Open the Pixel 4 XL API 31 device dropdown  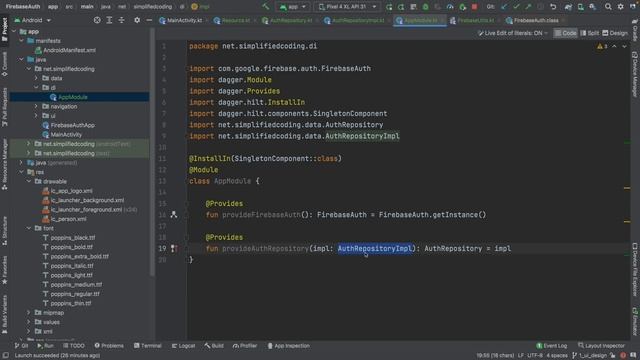click(x=347, y=7)
